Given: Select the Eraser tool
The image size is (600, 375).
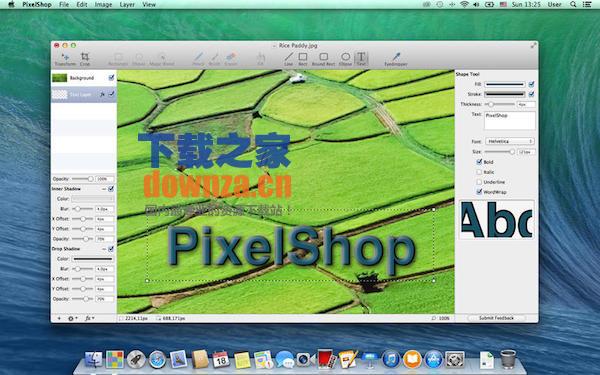Looking at the screenshot, I should click(231, 59).
